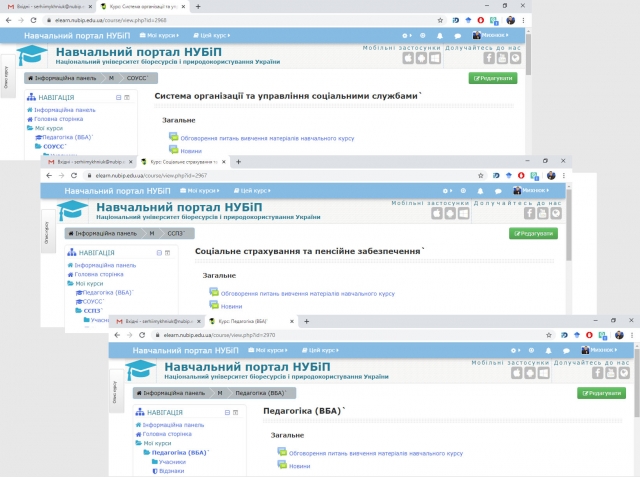Screen dimensions: 640x477
Task: Collapse НАВІГАЦІЯ block in bottom window
Action: (227, 413)
